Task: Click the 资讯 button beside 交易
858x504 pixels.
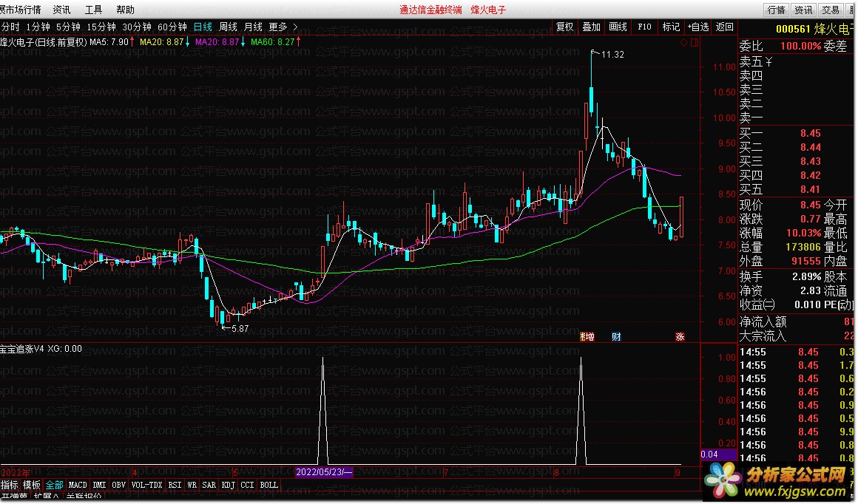Action: (x=803, y=10)
